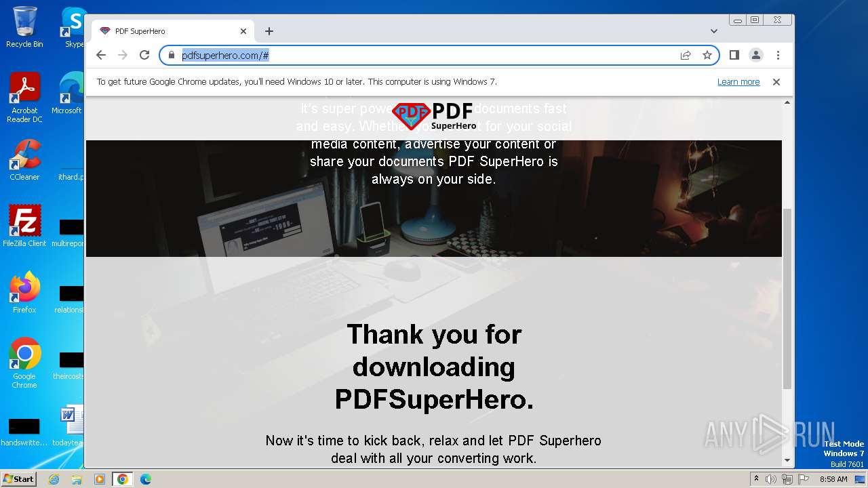
Task: Dismiss the Chrome update notification bar
Action: coord(776,82)
